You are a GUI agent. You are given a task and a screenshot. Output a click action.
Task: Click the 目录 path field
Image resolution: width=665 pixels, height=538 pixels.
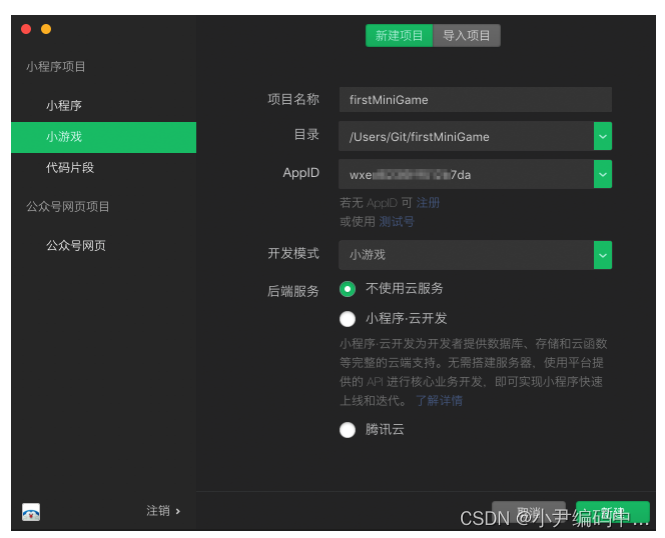(x=466, y=136)
